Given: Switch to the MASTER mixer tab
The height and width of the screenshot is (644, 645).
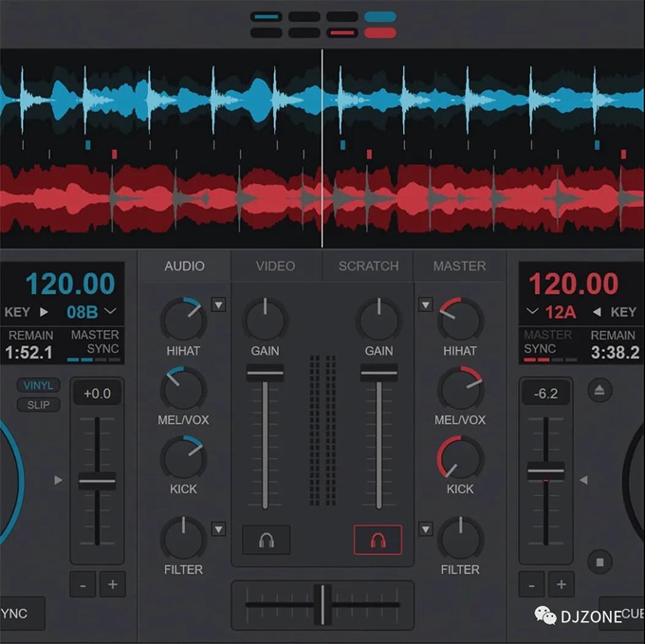Looking at the screenshot, I should (x=459, y=267).
